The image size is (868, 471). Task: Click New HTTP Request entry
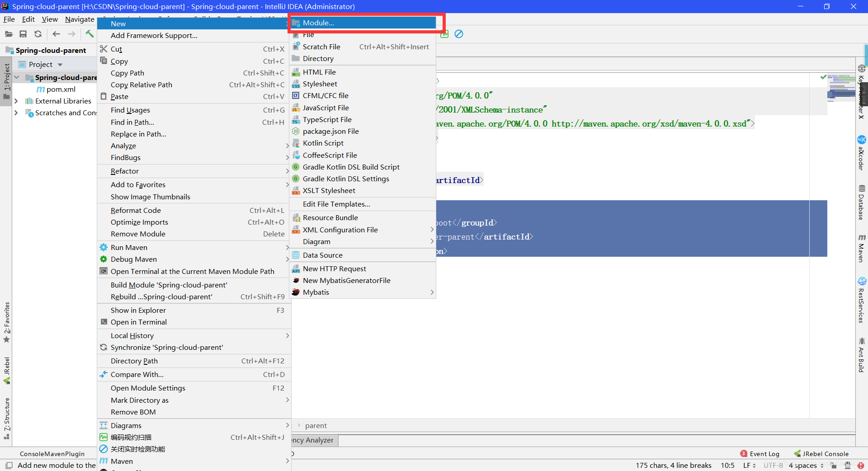point(363,268)
